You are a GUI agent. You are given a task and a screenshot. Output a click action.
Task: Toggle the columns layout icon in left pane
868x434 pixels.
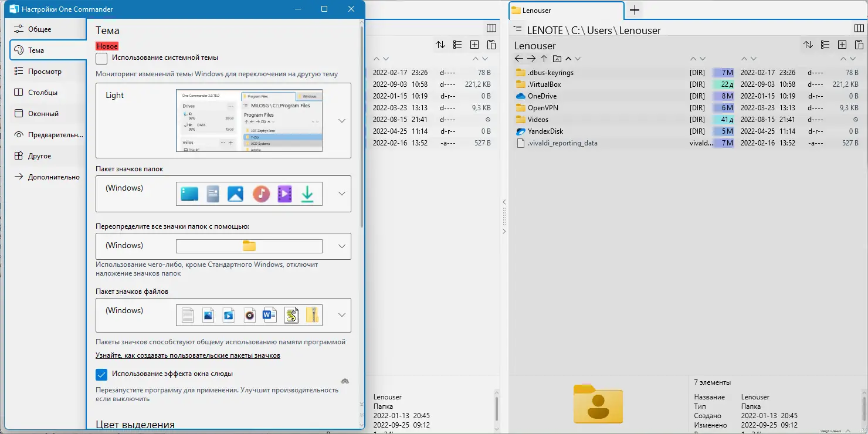click(x=491, y=28)
